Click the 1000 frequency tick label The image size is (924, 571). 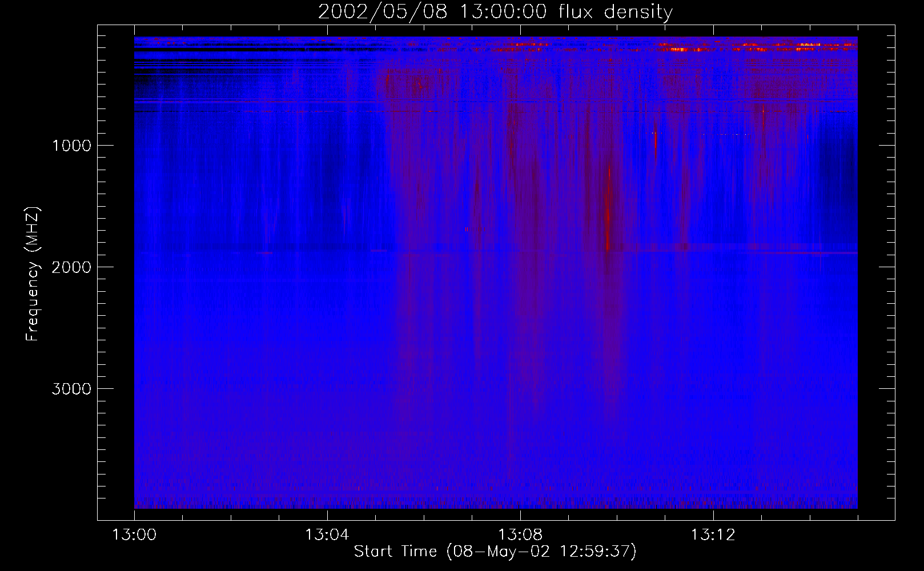click(x=71, y=146)
